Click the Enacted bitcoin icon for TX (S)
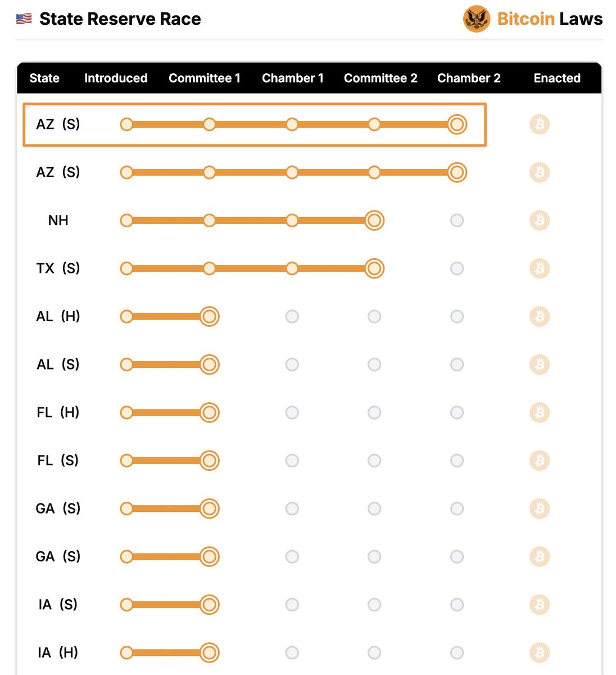This screenshot has width=616, height=675. pos(540,268)
